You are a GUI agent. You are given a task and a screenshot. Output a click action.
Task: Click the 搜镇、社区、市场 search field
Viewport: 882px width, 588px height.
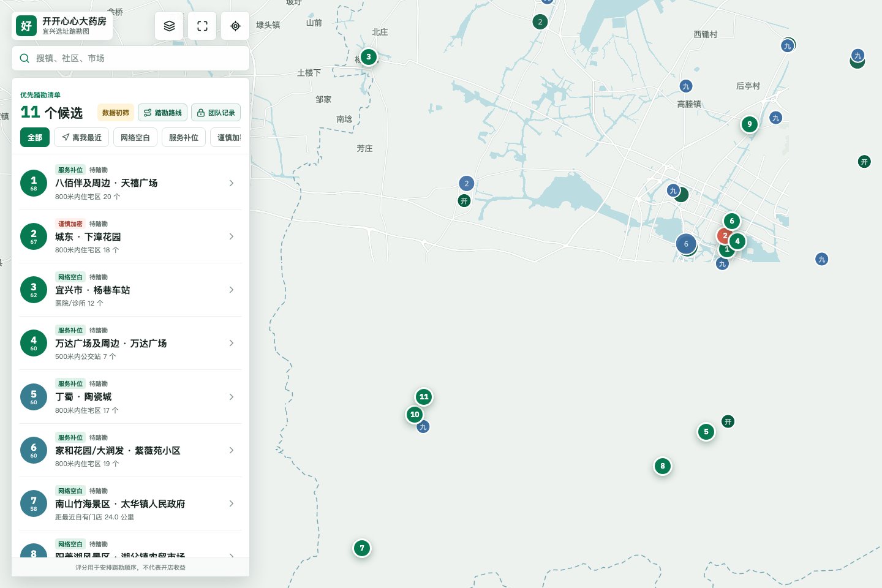[x=130, y=58]
